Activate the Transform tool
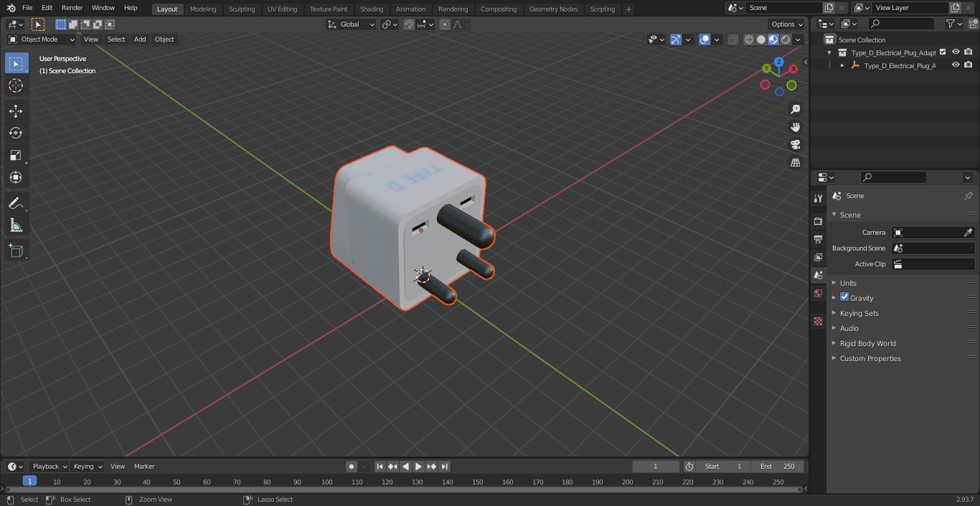The width and height of the screenshot is (980, 506). point(16,177)
